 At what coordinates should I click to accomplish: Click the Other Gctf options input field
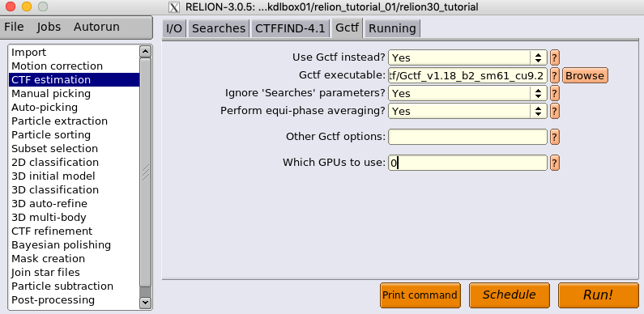467,137
